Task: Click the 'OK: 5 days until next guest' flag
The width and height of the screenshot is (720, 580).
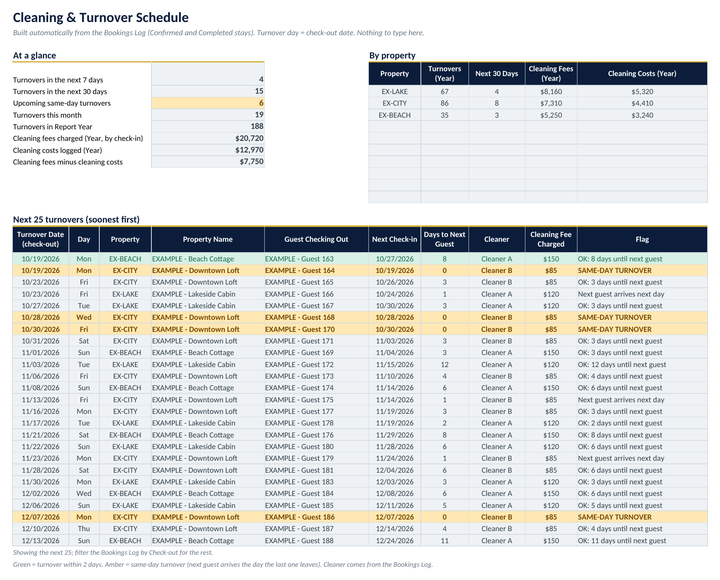Action: pos(642,506)
